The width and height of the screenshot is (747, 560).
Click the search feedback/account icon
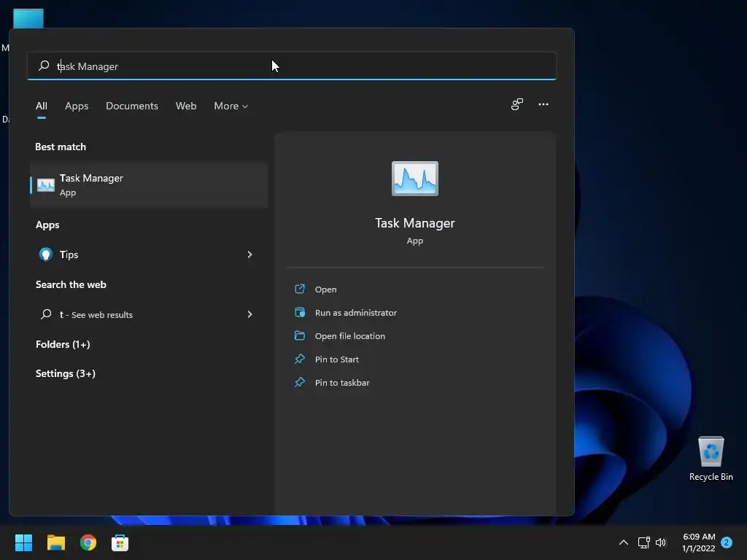(x=517, y=104)
